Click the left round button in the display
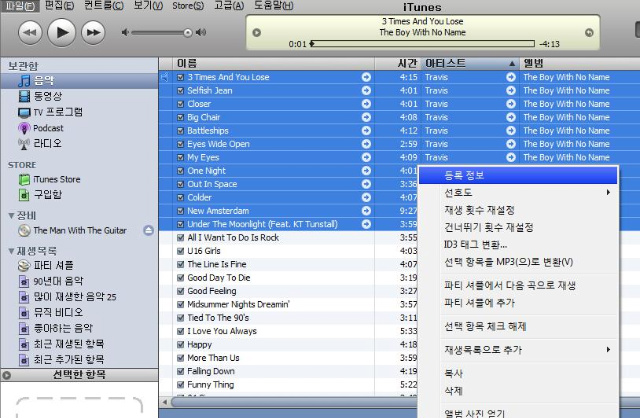The width and height of the screenshot is (640, 418). (257, 33)
